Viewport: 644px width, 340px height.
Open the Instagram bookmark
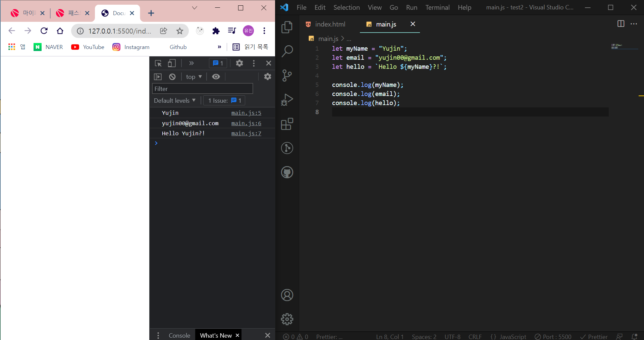(x=131, y=47)
